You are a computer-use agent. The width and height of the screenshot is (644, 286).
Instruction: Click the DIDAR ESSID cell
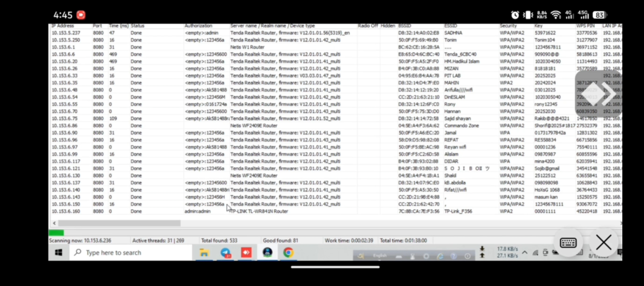click(451, 162)
